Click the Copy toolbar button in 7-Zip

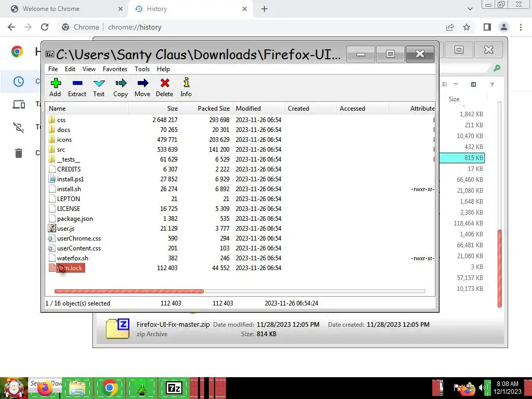[121, 87]
